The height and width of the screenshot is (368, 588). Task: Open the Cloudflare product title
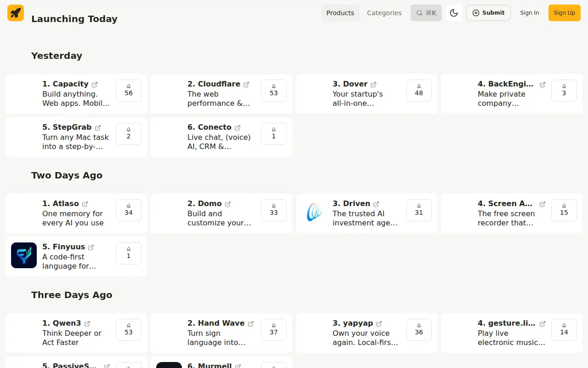point(214,84)
